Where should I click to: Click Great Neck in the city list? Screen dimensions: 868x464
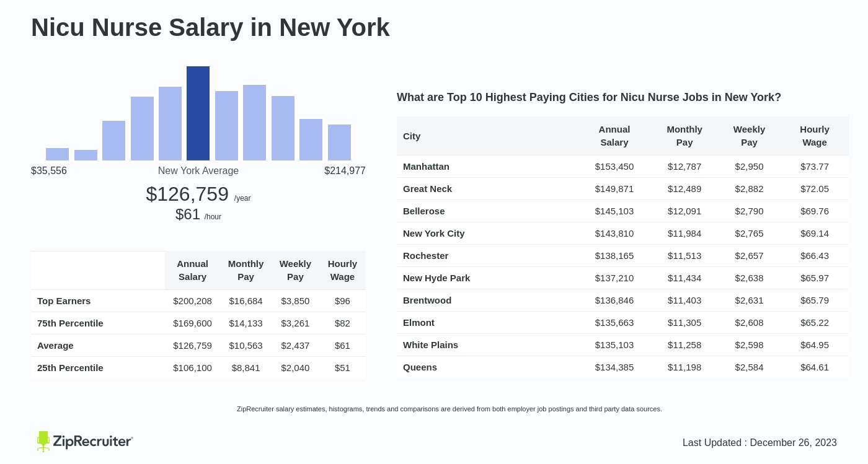point(427,188)
